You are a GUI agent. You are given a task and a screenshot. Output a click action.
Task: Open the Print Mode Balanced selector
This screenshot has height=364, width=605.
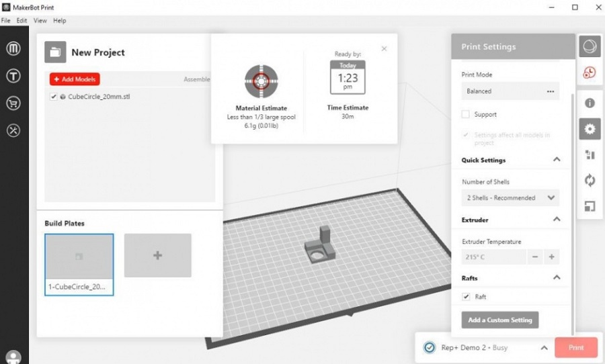click(510, 91)
